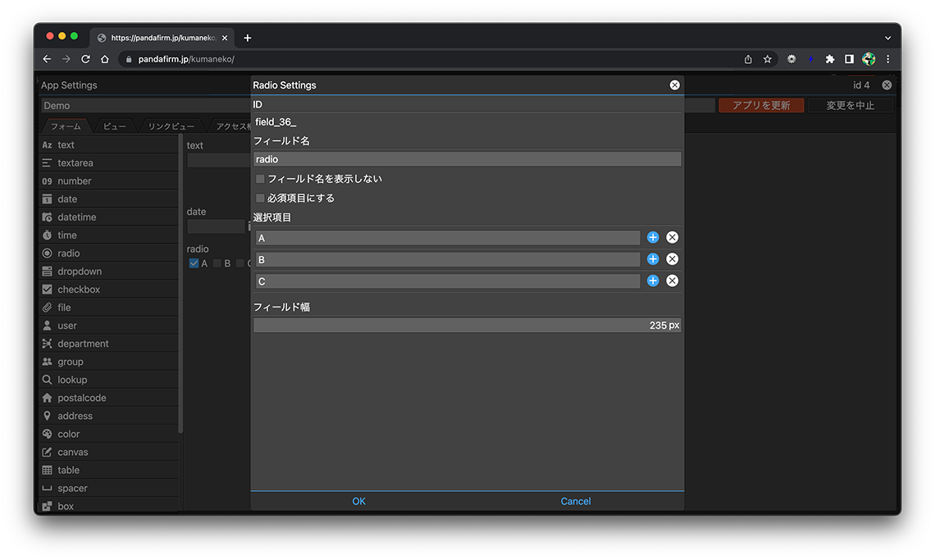The height and width of the screenshot is (560, 935).
Task: Enable フィールド名を表示しない checkbox
Action: point(261,179)
